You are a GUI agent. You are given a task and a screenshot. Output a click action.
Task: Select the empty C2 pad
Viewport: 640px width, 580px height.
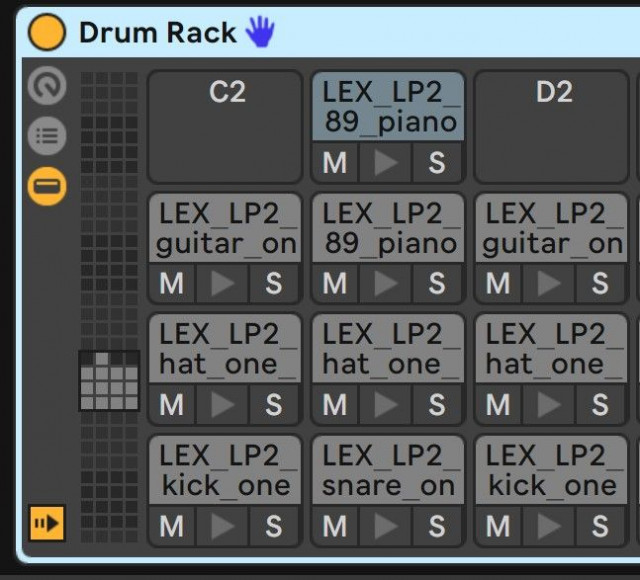pos(225,125)
